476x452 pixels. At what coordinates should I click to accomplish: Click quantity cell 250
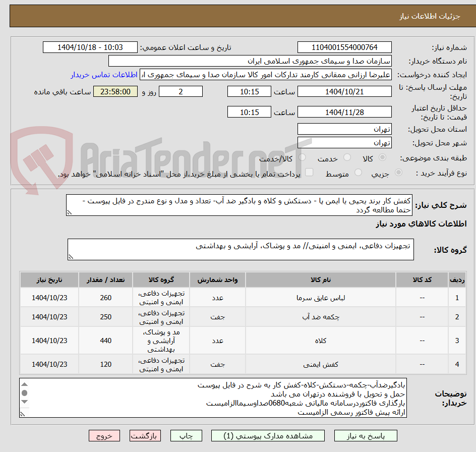[x=106, y=317]
